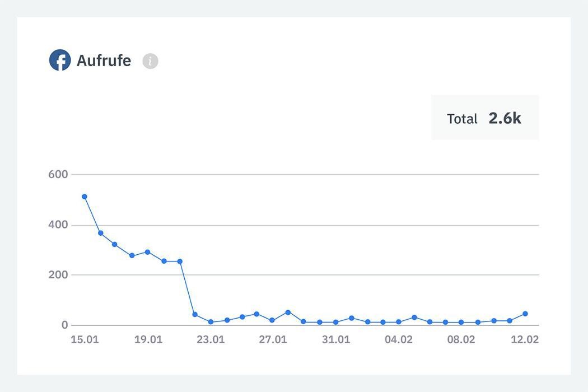
Task: Click the Aufrufe chart title
Action: [x=104, y=60]
